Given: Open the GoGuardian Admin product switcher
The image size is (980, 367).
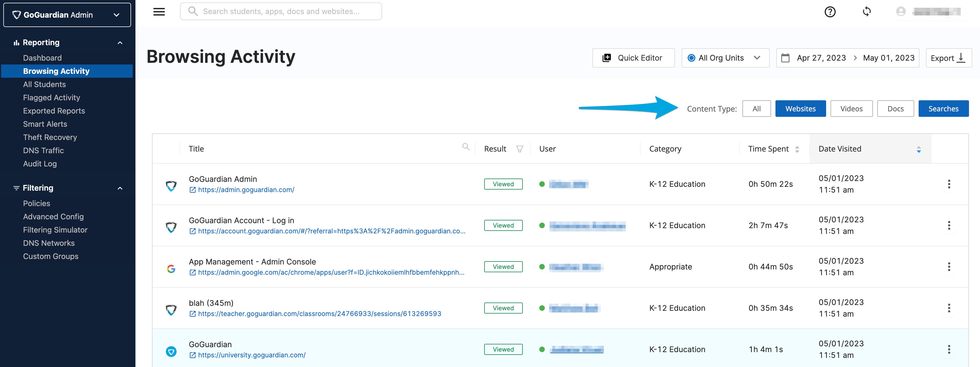Looking at the screenshot, I should [67, 15].
